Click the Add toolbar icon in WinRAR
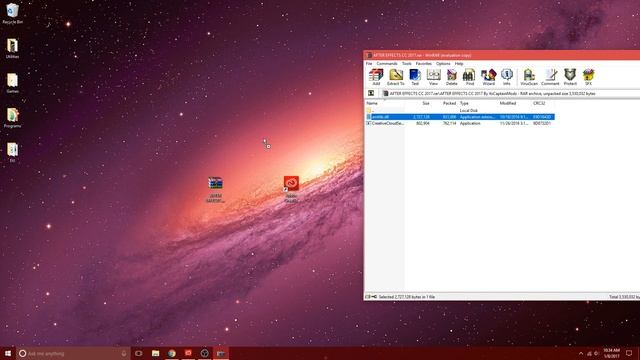Viewport: 640px width, 360px height. coord(376,77)
